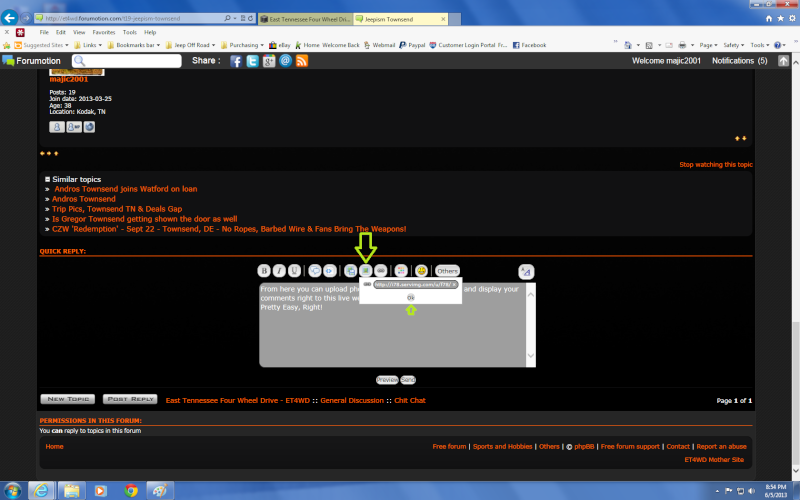Open the browser Tools menu
Screen dimensions: 800x500
[130, 32]
